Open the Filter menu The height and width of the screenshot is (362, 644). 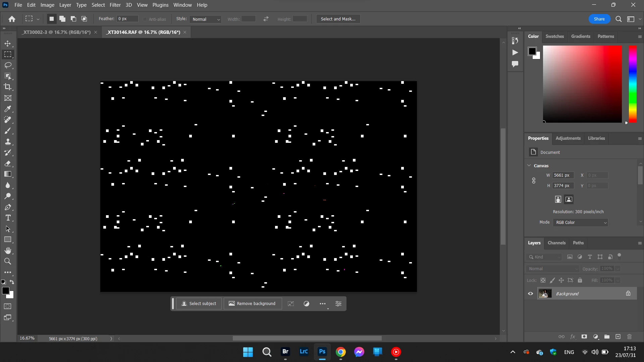(x=115, y=5)
